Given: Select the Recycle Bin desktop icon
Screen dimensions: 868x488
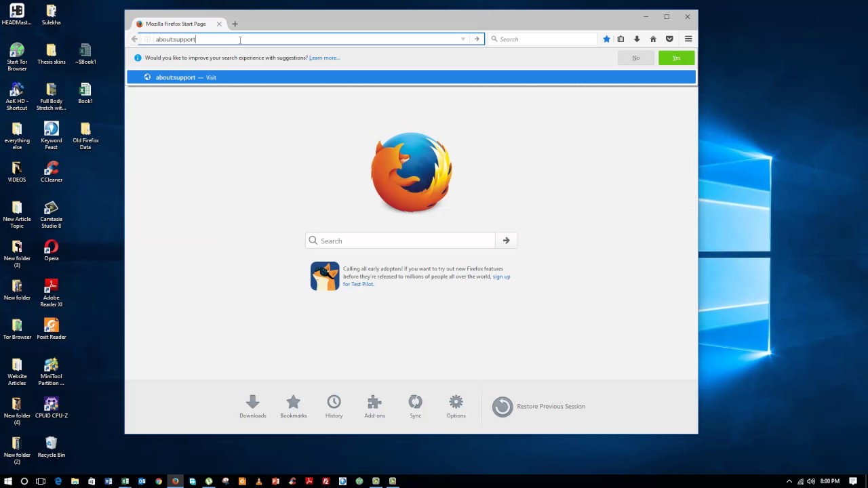Looking at the screenshot, I should [52, 447].
